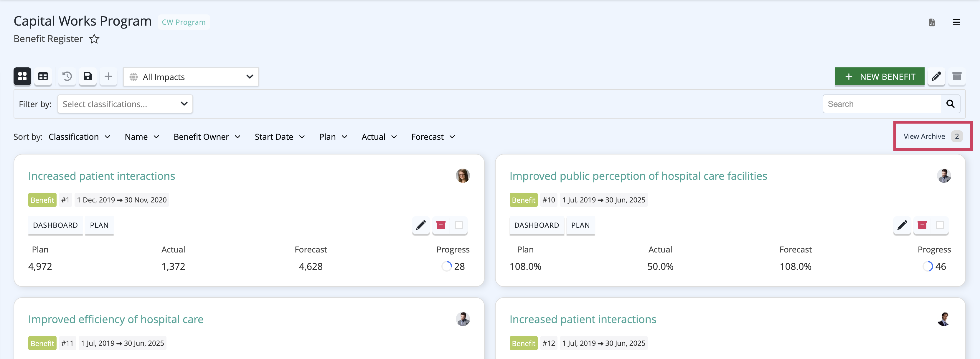The width and height of the screenshot is (980, 359).
Task: Click the grey archive icon in top toolbar
Action: tap(957, 77)
